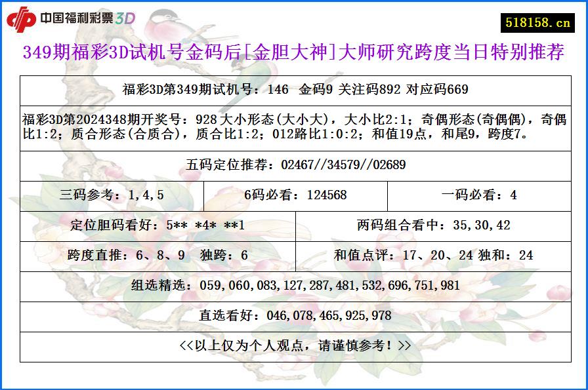
Task: Click the 组选精选 numbers row
Action: click(x=293, y=285)
